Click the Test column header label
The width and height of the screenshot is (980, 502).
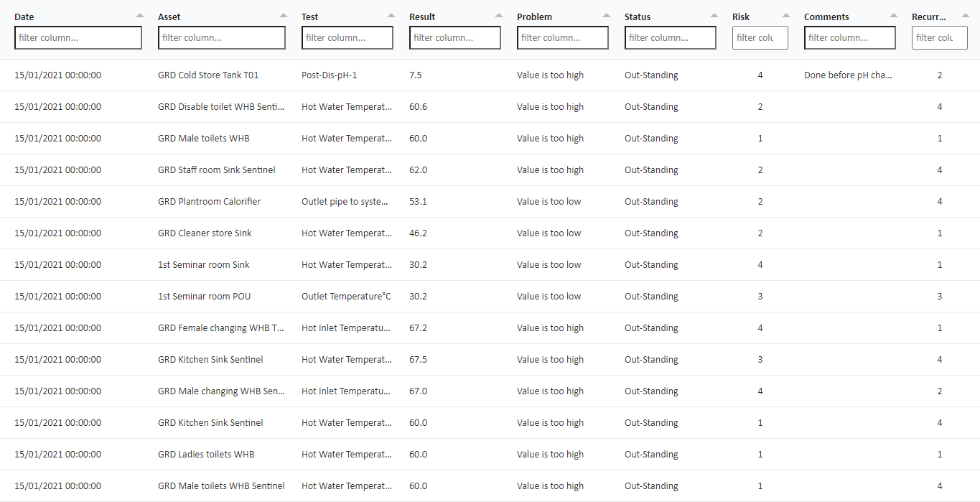[309, 17]
